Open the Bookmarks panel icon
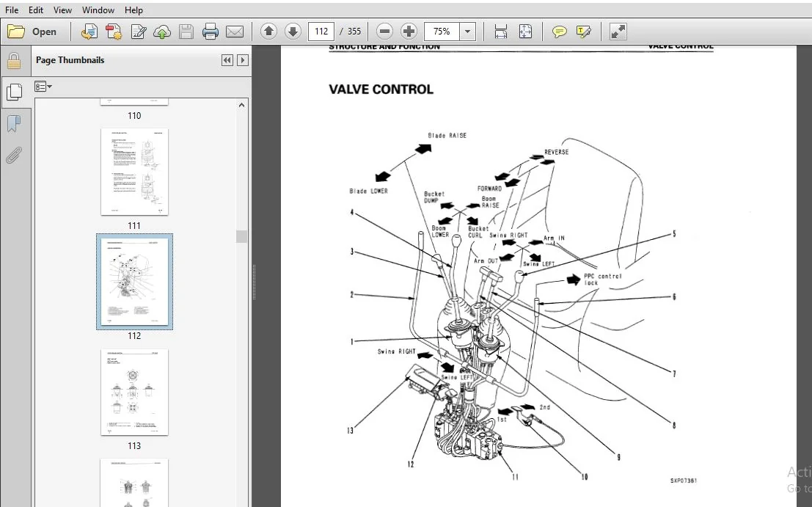 pos(13,124)
